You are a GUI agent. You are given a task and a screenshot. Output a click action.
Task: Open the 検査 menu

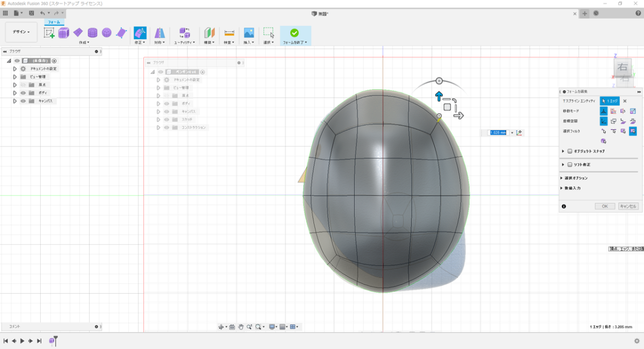229,42
